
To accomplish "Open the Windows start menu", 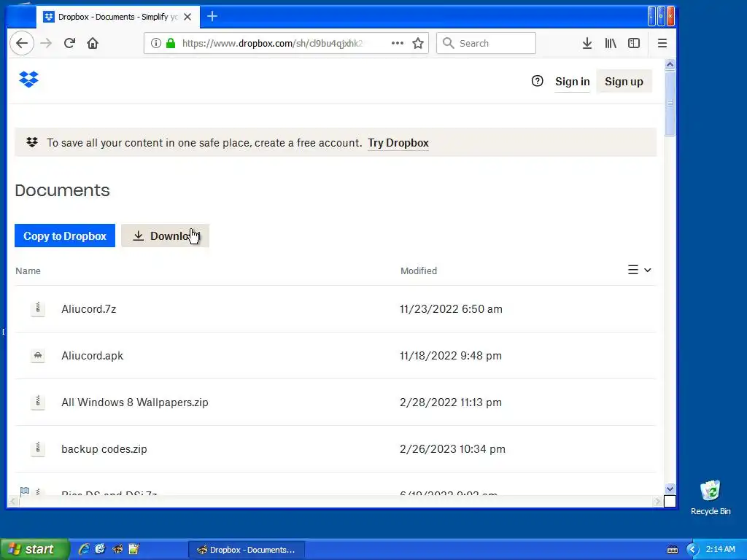I will (34, 549).
